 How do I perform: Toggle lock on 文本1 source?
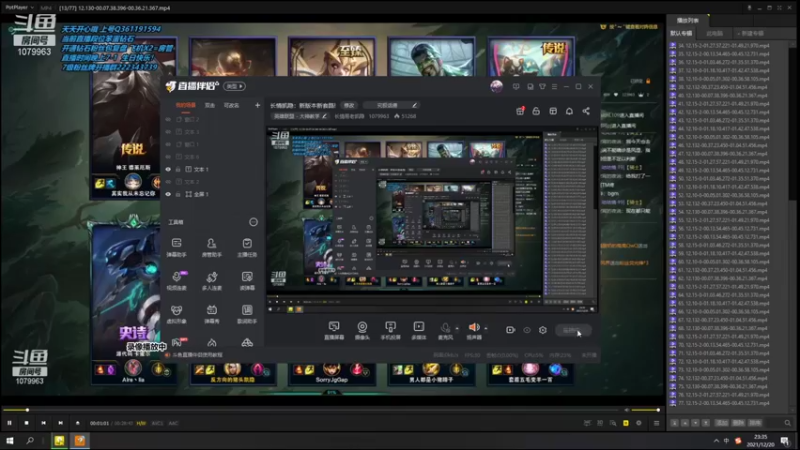pos(178,169)
